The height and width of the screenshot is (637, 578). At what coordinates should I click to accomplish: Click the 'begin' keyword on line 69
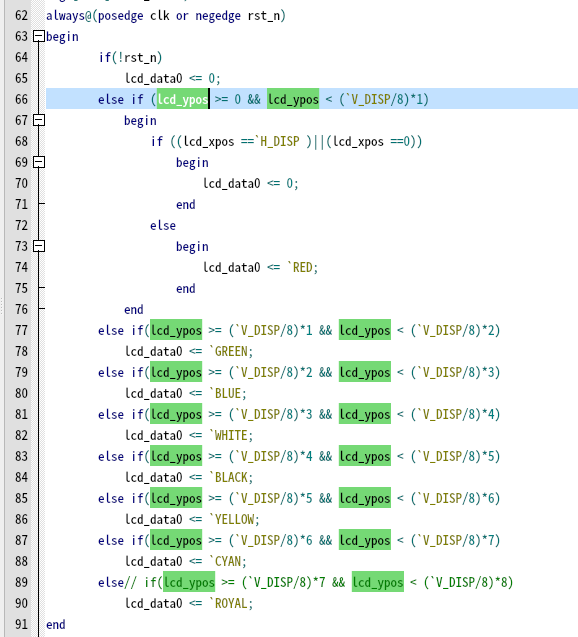tap(192, 162)
